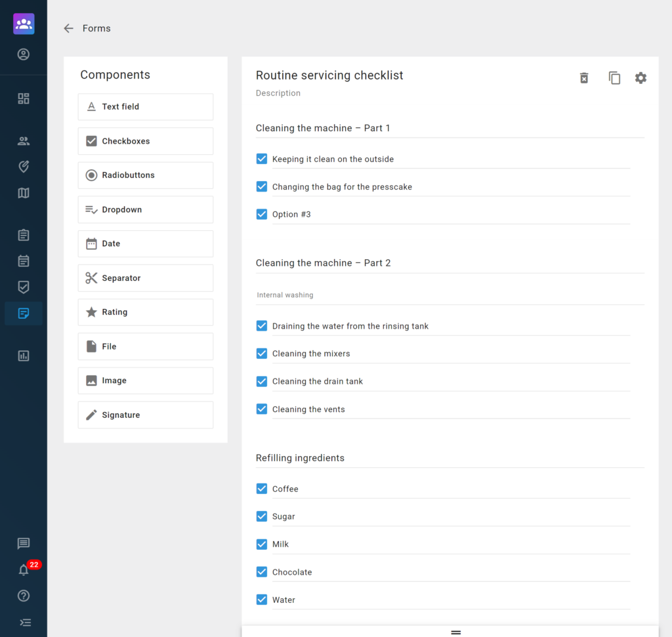Add a Signature component
The image size is (672, 637).
coord(146,415)
